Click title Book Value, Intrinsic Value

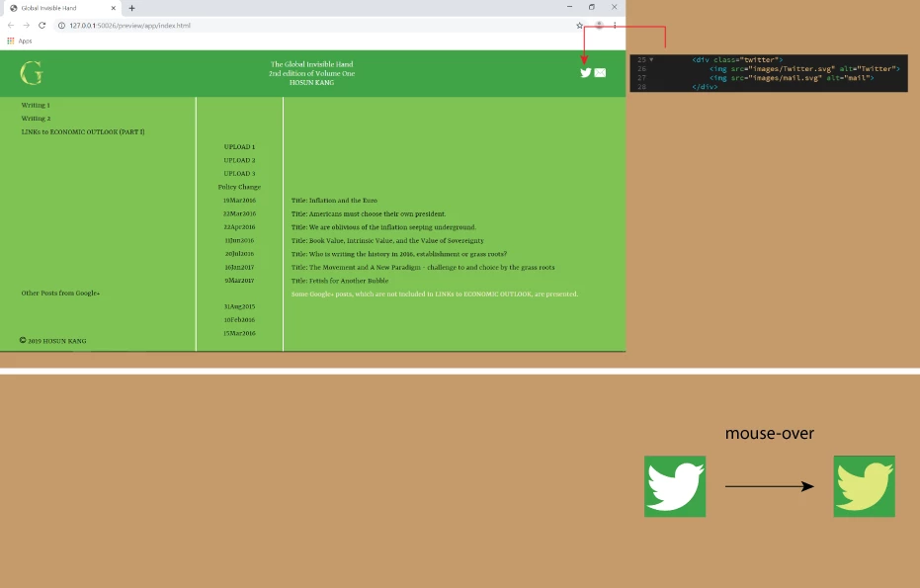click(387, 240)
